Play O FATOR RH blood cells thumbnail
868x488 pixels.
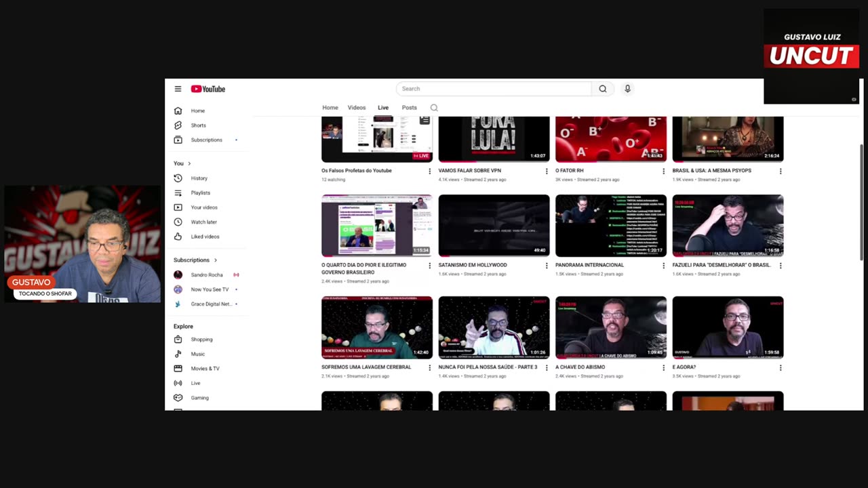click(611, 139)
